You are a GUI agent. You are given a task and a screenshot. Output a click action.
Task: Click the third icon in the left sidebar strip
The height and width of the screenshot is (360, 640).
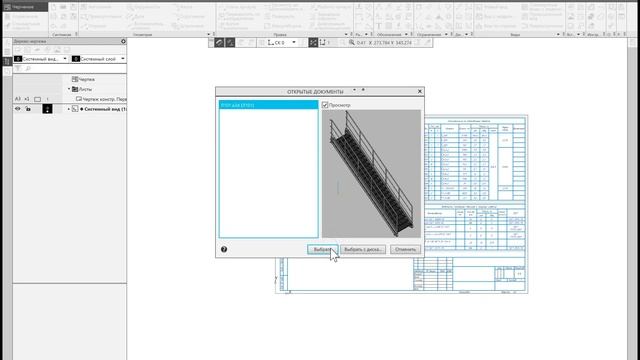[7, 61]
